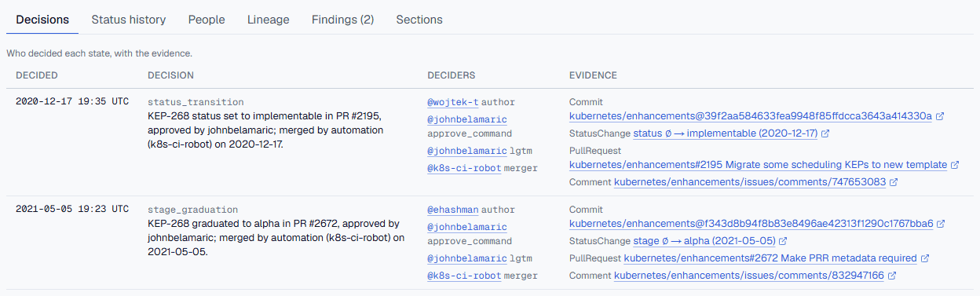Viewport: 980px width, 296px height.
Task: Select the DECIDED column header
Action: (x=37, y=75)
